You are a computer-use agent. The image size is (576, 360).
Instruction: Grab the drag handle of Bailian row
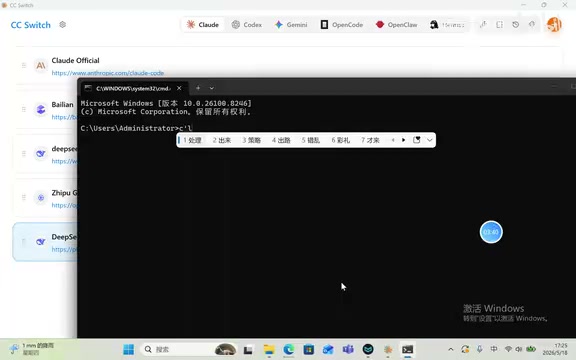24,109
